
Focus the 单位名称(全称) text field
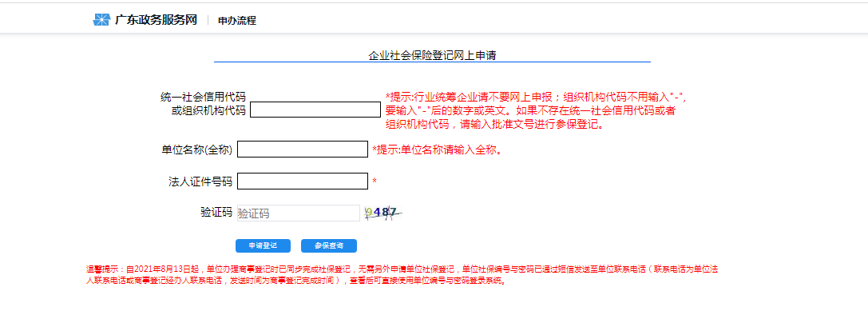[x=302, y=150]
